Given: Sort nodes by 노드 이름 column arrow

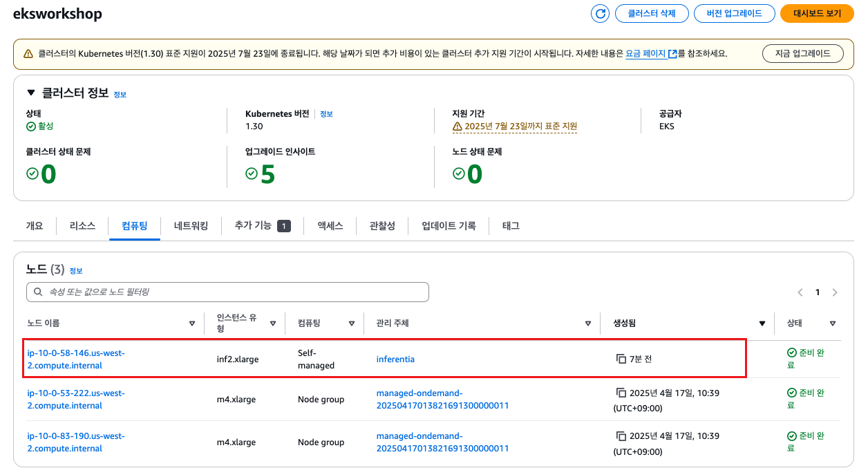Looking at the screenshot, I should click(192, 324).
